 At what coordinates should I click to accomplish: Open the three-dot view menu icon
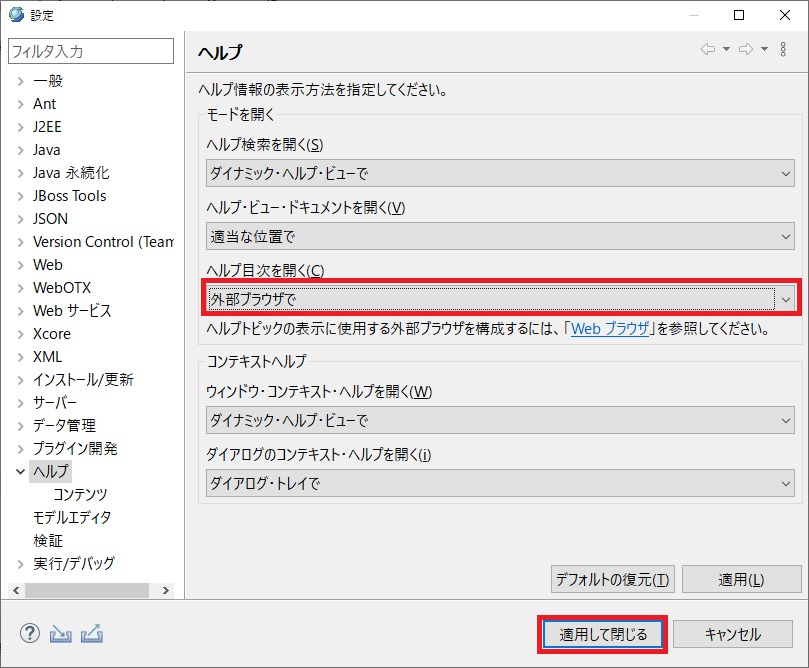(783, 50)
